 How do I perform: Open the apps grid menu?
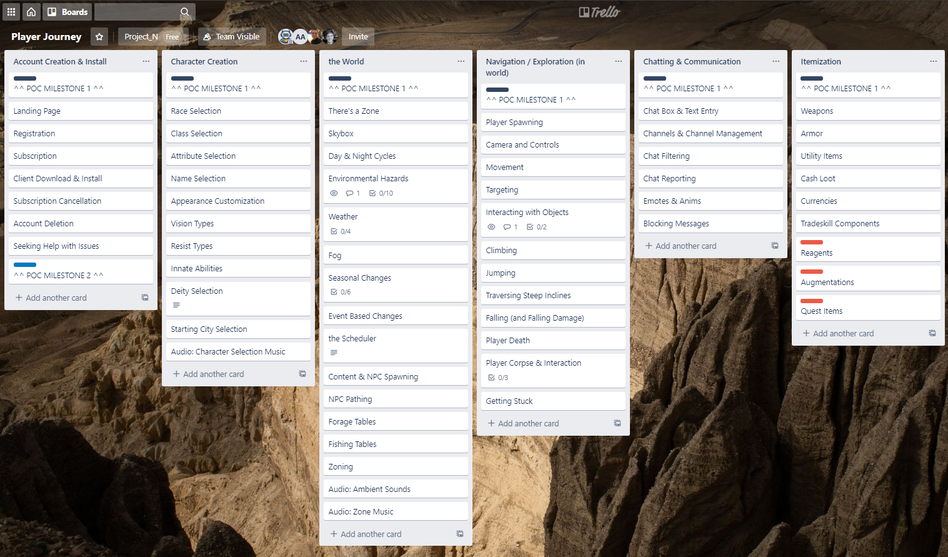[11, 12]
